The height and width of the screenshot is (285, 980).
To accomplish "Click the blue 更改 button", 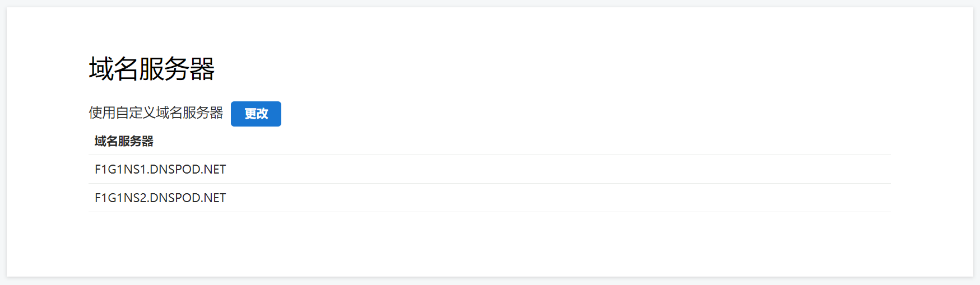I will 256,114.
